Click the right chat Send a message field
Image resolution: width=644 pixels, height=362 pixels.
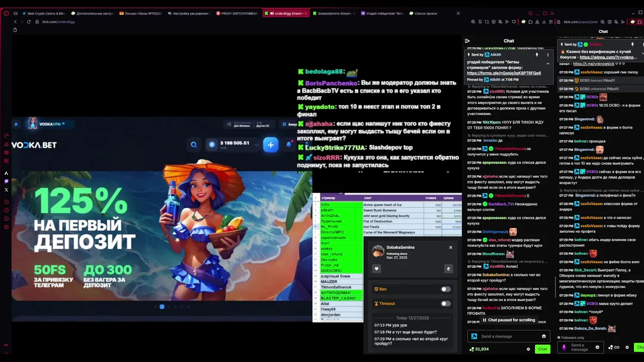[581, 347]
